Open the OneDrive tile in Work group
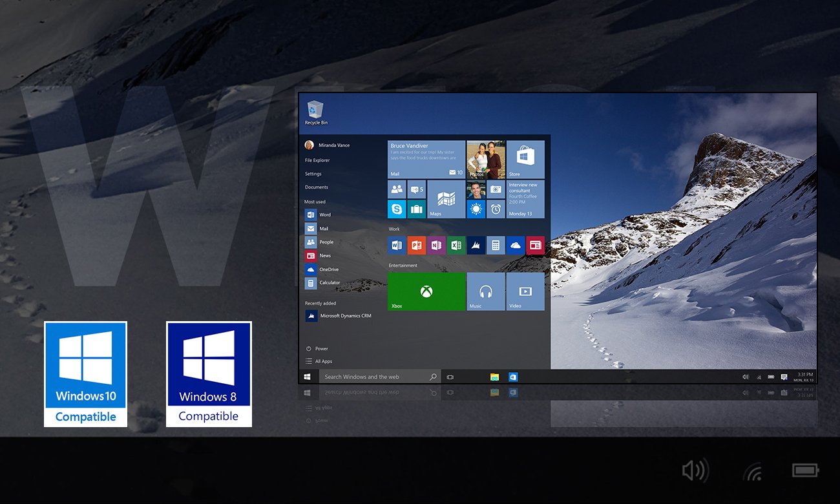Image resolution: width=840 pixels, height=504 pixels. coord(516,245)
